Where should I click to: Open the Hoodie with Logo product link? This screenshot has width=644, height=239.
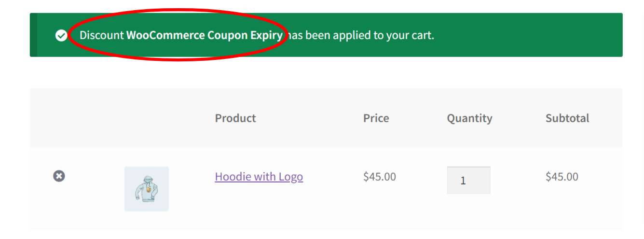pos(259,177)
